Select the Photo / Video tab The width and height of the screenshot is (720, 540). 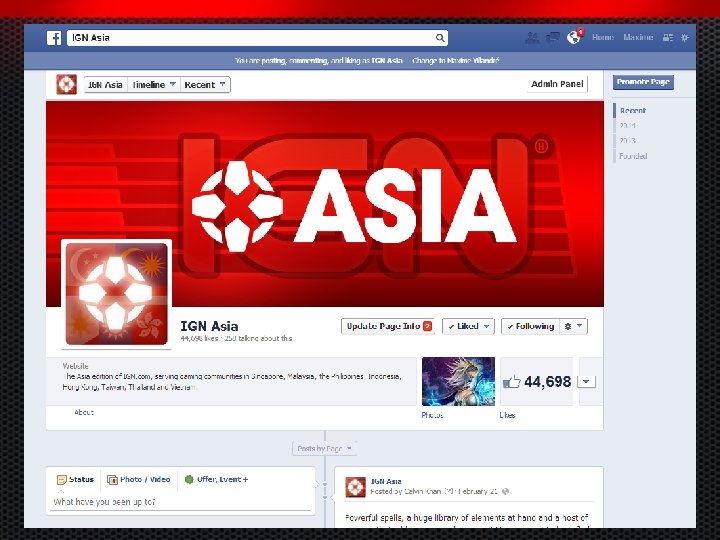coord(139,479)
